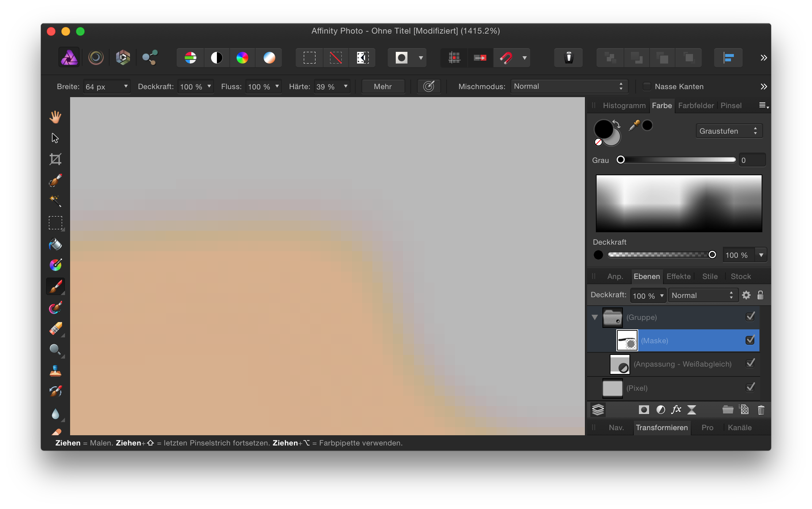
Task: Open the Breite width dropdown
Action: [x=126, y=87]
